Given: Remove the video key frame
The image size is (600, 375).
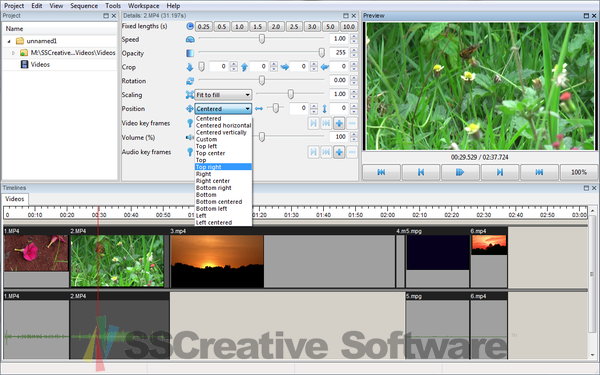Looking at the screenshot, I should (x=352, y=123).
